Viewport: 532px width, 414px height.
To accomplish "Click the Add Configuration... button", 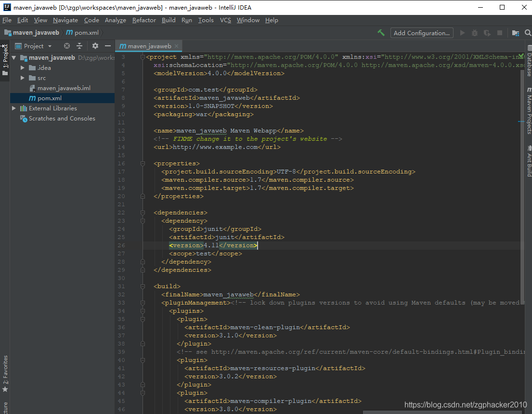I will coord(422,33).
